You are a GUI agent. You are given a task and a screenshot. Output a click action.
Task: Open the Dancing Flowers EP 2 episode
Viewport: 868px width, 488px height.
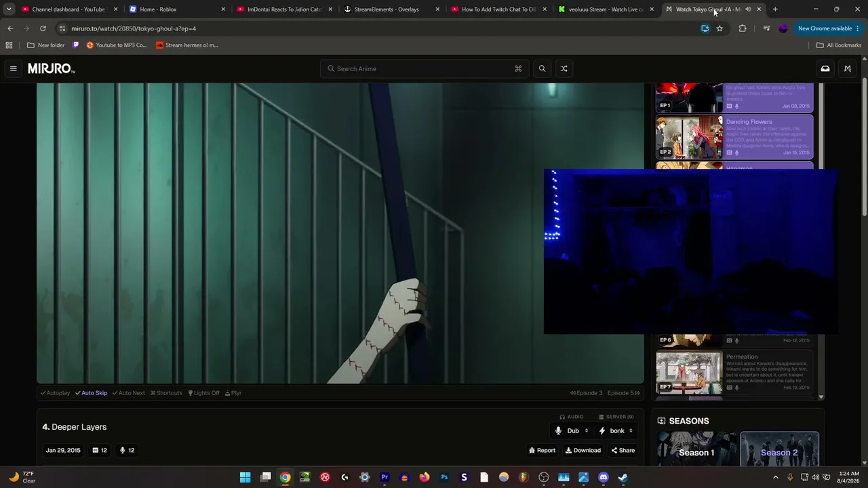point(734,137)
